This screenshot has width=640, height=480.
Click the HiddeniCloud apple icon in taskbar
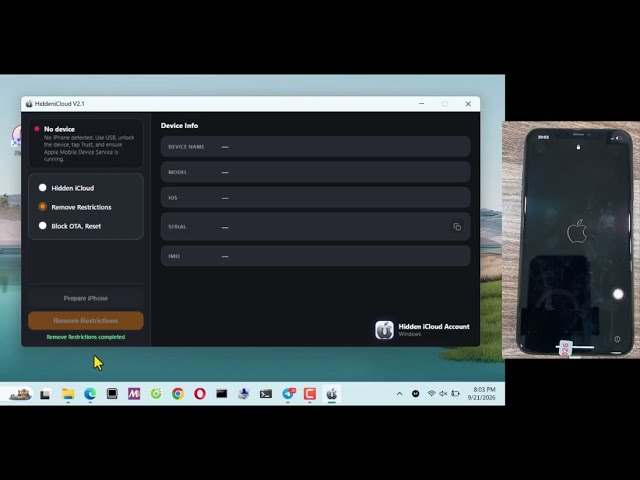click(x=331, y=393)
